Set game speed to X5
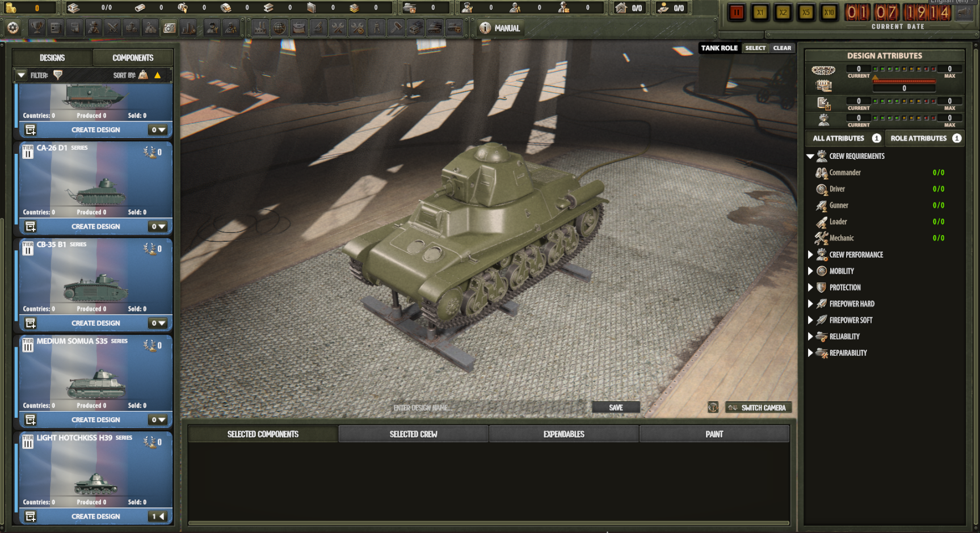Image resolution: width=980 pixels, height=533 pixels. (x=806, y=12)
